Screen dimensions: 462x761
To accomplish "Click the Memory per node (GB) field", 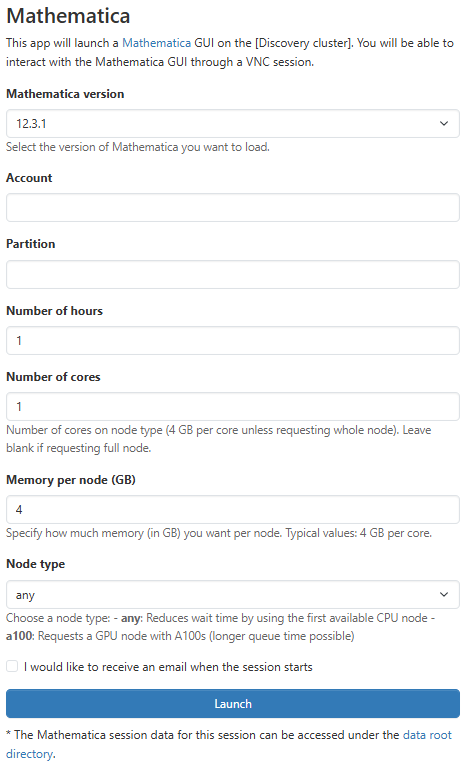I will tap(232, 509).
